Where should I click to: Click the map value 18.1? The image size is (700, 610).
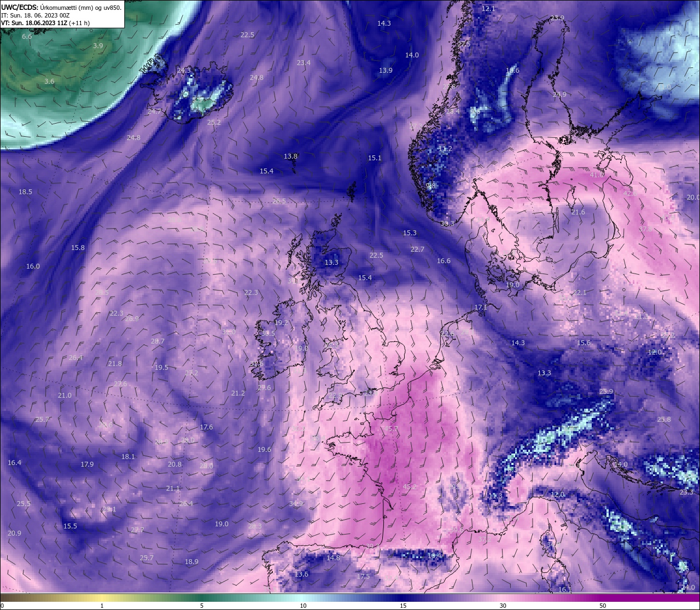click(128, 457)
